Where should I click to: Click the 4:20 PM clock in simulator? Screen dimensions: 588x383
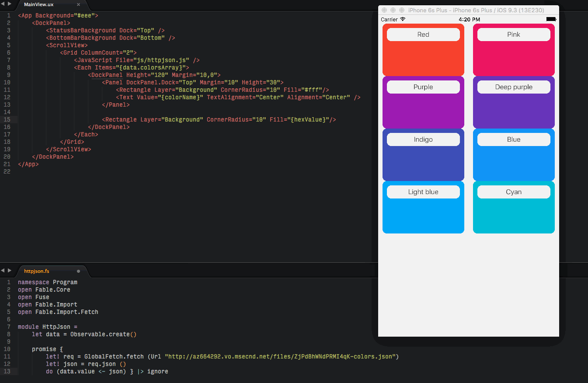pyautogui.click(x=469, y=20)
